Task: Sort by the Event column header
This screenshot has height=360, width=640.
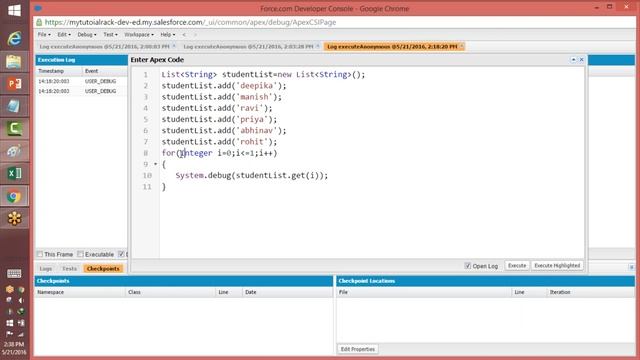Action: coord(104,71)
